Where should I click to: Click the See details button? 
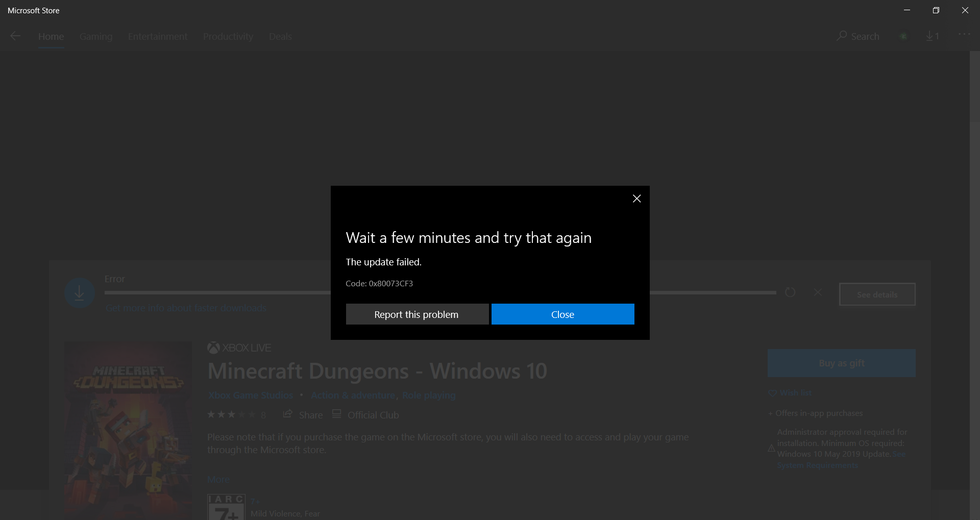tap(877, 294)
